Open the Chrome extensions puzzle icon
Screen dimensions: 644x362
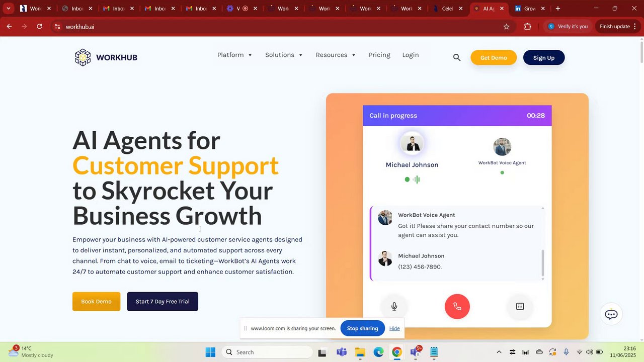coord(528,27)
